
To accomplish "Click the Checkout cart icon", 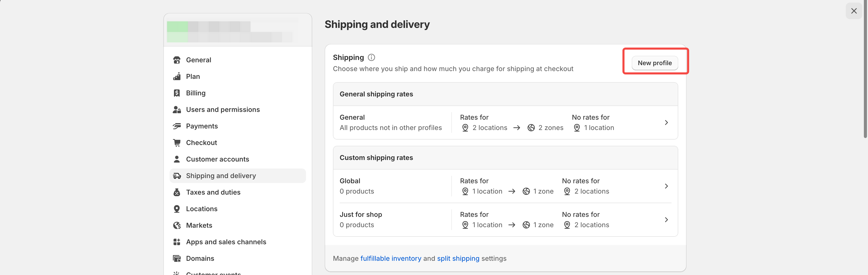I will pyautogui.click(x=177, y=143).
